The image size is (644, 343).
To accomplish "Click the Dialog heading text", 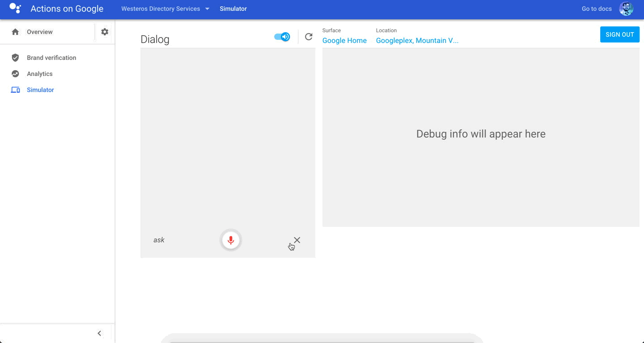I will pos(155,39).
